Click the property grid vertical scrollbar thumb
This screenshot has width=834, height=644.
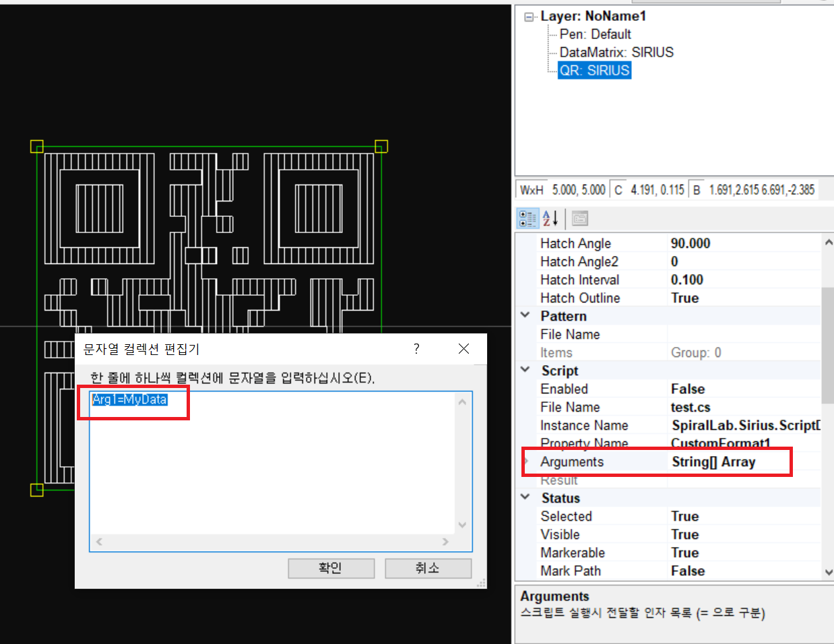pyautogui.click(x=828, y=346)
